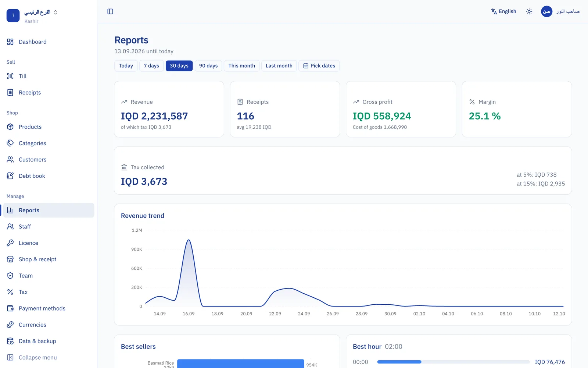Click the Customers people icon

pyautogui.click(x=10, y=159)
